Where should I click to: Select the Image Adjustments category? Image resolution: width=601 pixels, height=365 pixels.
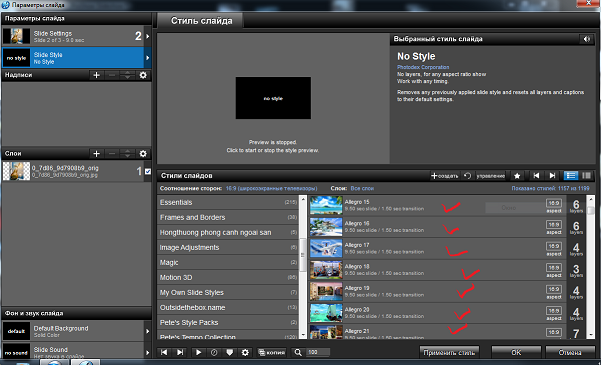click(228, 247)
